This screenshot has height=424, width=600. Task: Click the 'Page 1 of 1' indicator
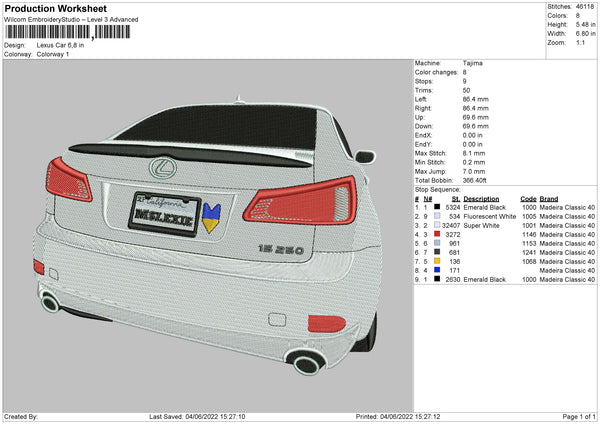(579, 416)
